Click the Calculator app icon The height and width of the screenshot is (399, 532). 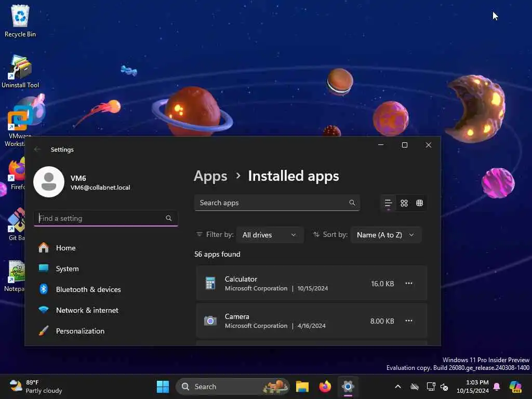[x=210, y=283]
